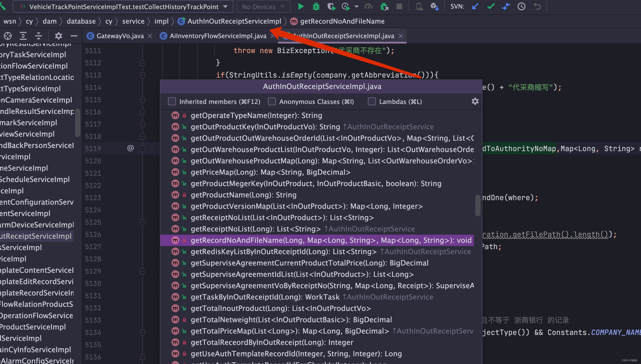This screenshot has width=641, height=364.
Task: Check the Lambdas option
Action: [x=372, y=101]
